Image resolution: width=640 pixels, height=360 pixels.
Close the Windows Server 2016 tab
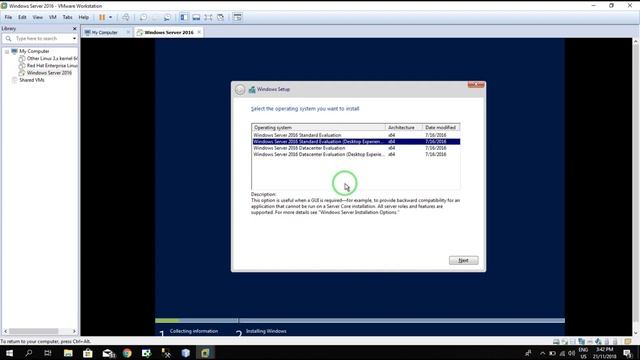click(x=199, y=32)
